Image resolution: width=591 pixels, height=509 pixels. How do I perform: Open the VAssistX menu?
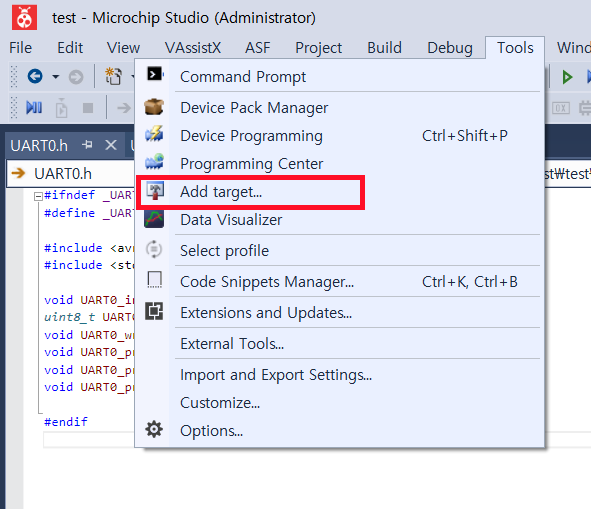pos(193,48)
